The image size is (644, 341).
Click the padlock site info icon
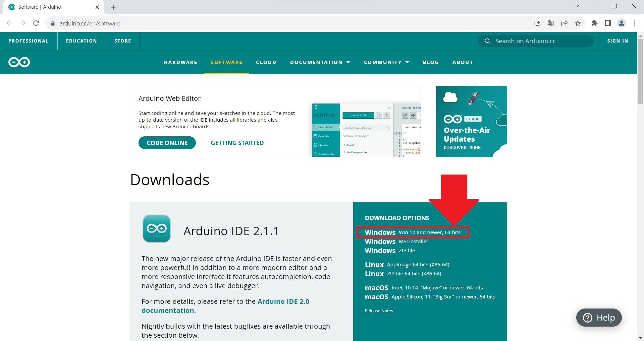(53, 23)
